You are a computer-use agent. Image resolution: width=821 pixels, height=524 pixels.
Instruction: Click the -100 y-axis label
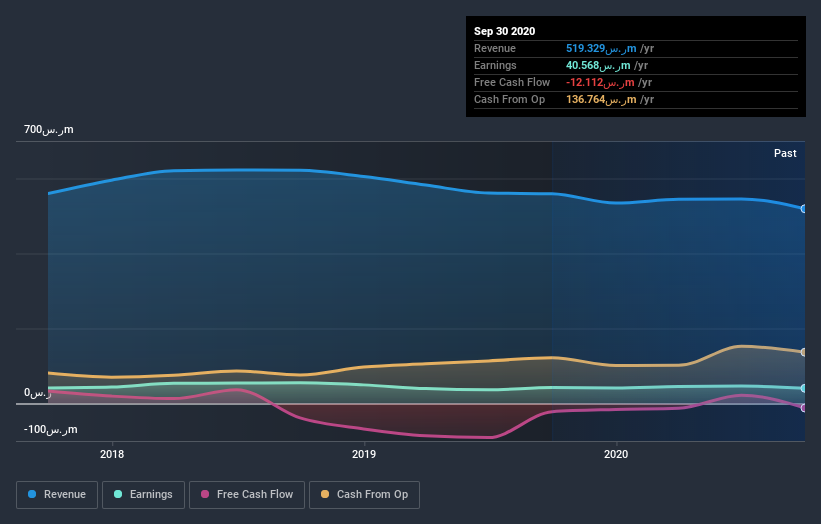pos(50,430)
